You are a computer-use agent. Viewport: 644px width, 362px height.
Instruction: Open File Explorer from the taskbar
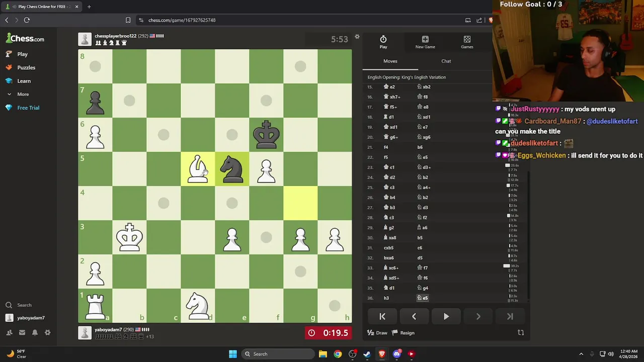coord(323,354)
